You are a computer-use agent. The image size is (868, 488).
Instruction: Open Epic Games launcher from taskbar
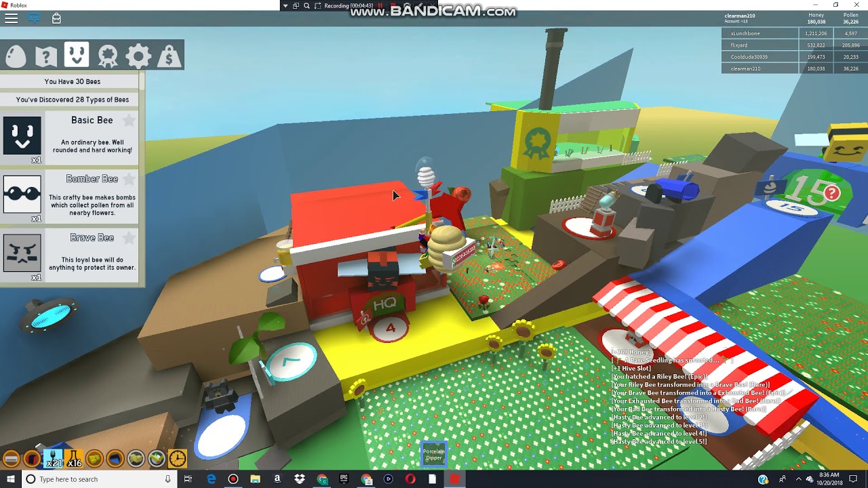(344, 479)
